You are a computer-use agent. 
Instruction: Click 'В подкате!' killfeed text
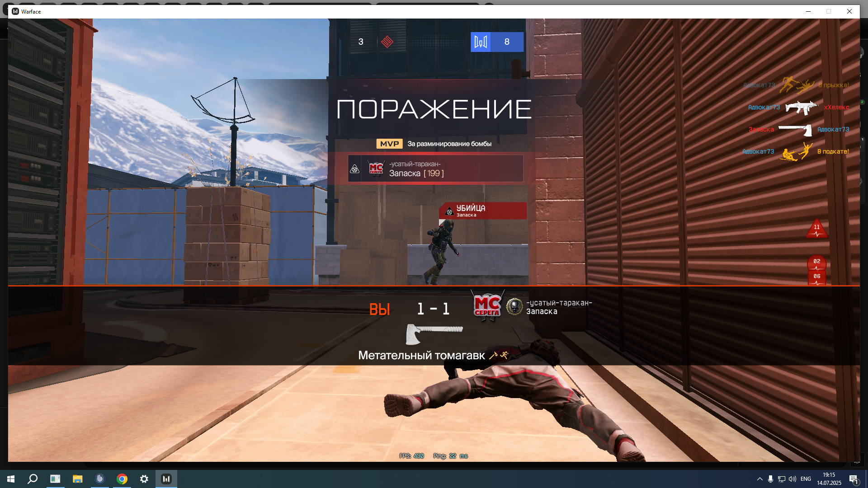[833, 152]
